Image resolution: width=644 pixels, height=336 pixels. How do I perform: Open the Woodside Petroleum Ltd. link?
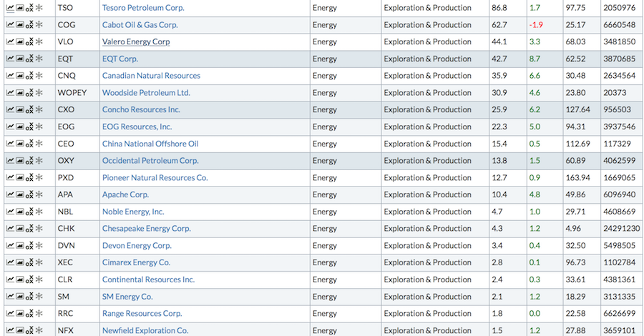click(146, 92)
